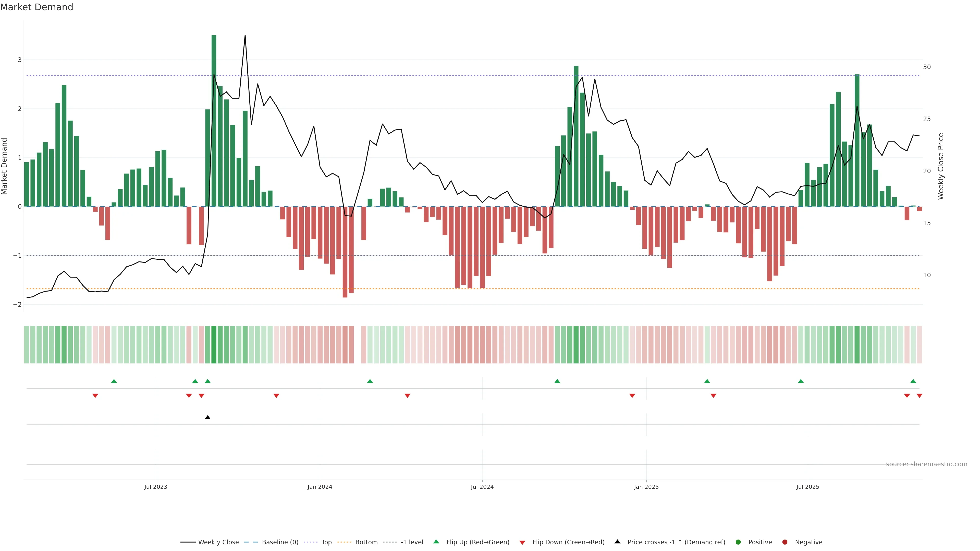This screenshot has width=980, height=551.
Task: Click green Flip Up triangle in legend
Action: coord(436,542)
